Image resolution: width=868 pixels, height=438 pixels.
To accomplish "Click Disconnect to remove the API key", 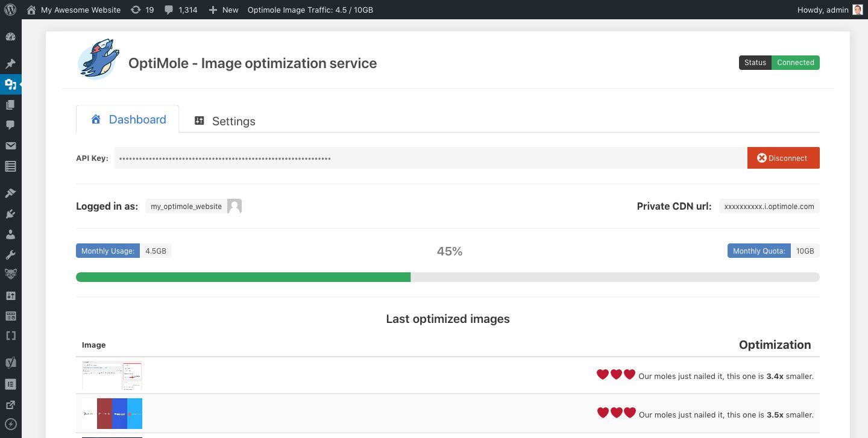I will 783,158.
